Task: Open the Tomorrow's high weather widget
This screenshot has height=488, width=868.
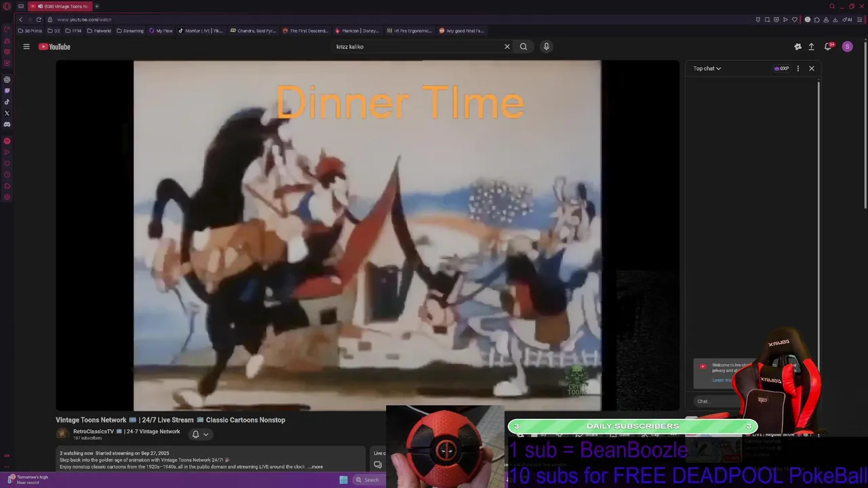Action: tap(27, 479)
